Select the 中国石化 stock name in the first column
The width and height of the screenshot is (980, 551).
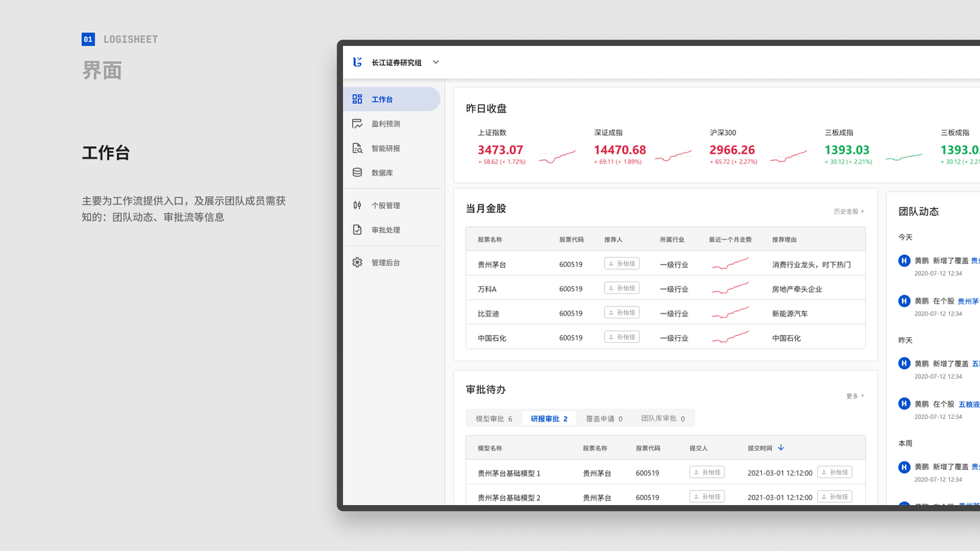pyautogui.click(x=492, y=338)
